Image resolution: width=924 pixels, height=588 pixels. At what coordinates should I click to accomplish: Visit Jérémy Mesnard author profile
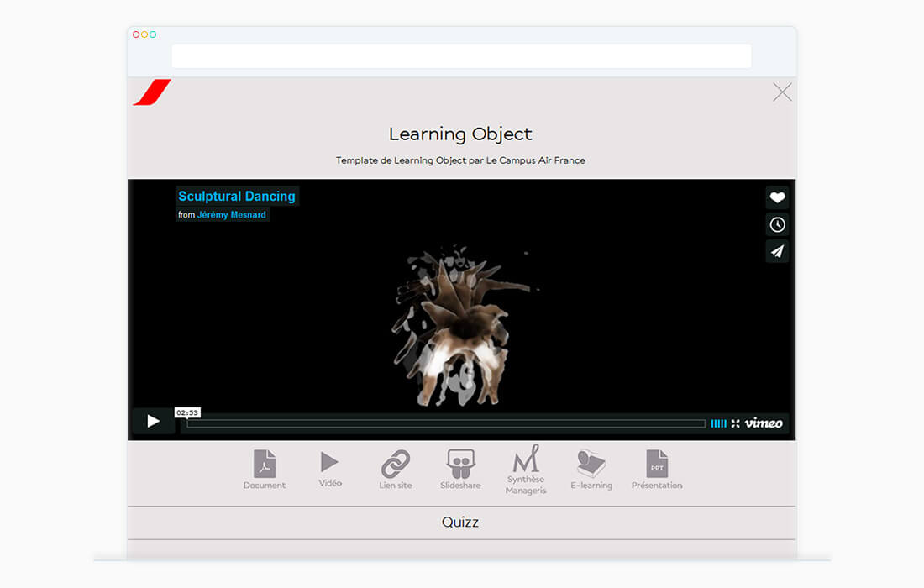click(x=231, y=215)
